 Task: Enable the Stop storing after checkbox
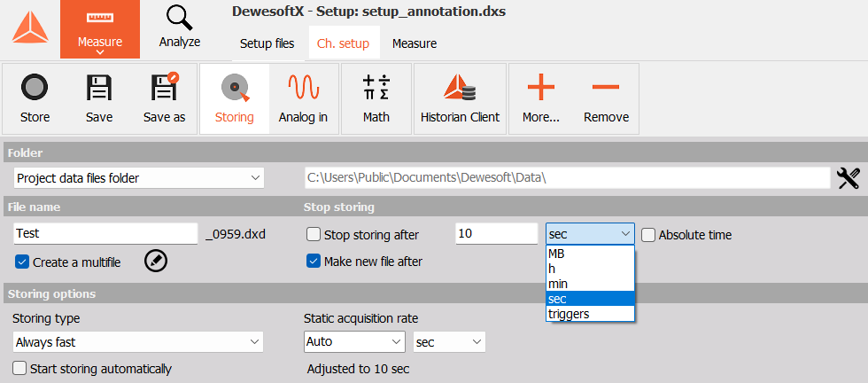coord(314,234)
